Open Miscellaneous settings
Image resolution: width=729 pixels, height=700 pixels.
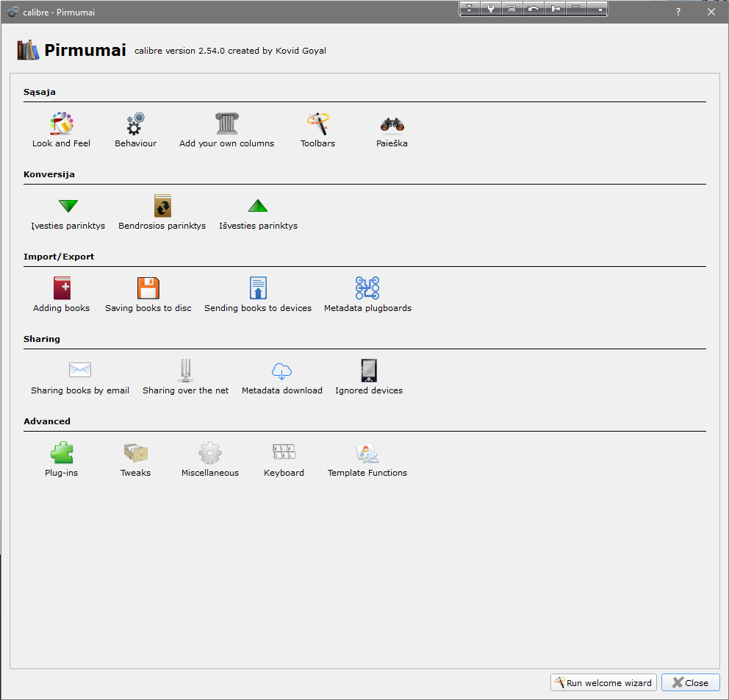(210, 459)
